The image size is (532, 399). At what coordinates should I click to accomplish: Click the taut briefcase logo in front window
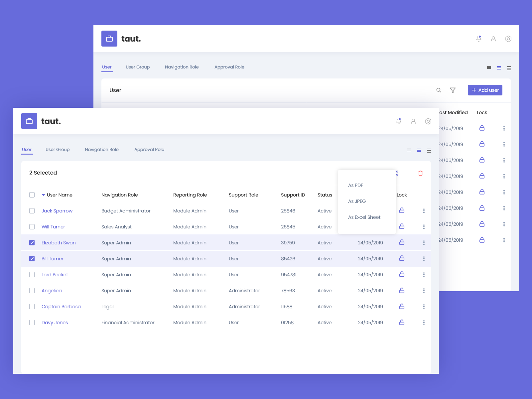click(x=29, y=121)
